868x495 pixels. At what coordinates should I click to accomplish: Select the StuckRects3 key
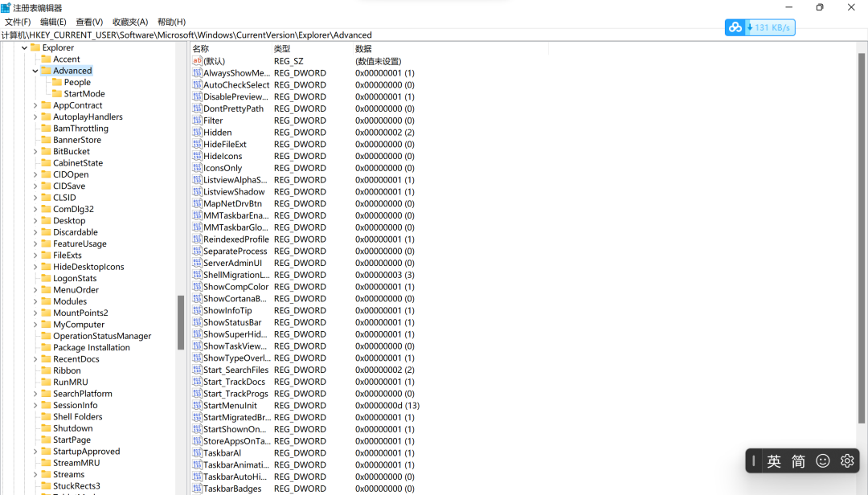pyautogui.click(x=76, y=486)
